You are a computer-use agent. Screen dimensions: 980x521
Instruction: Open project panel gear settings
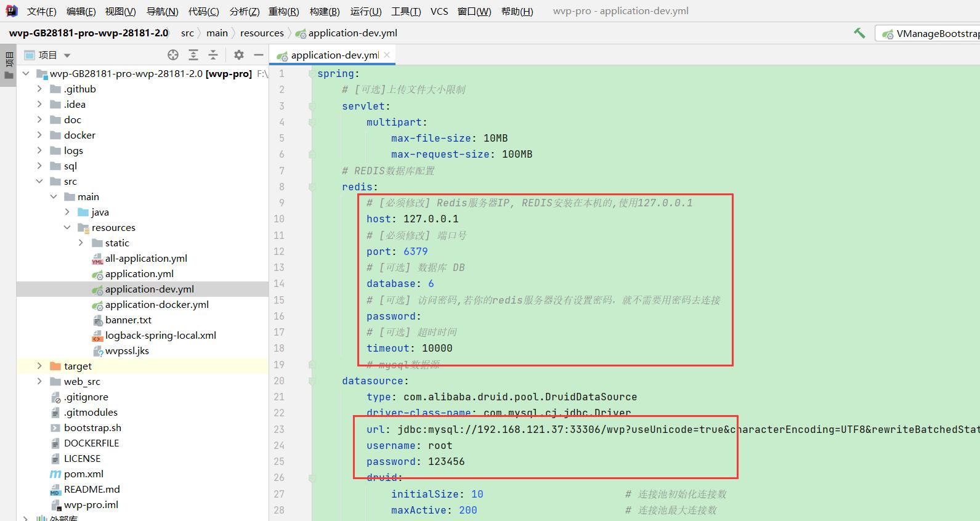pos(239,55)
